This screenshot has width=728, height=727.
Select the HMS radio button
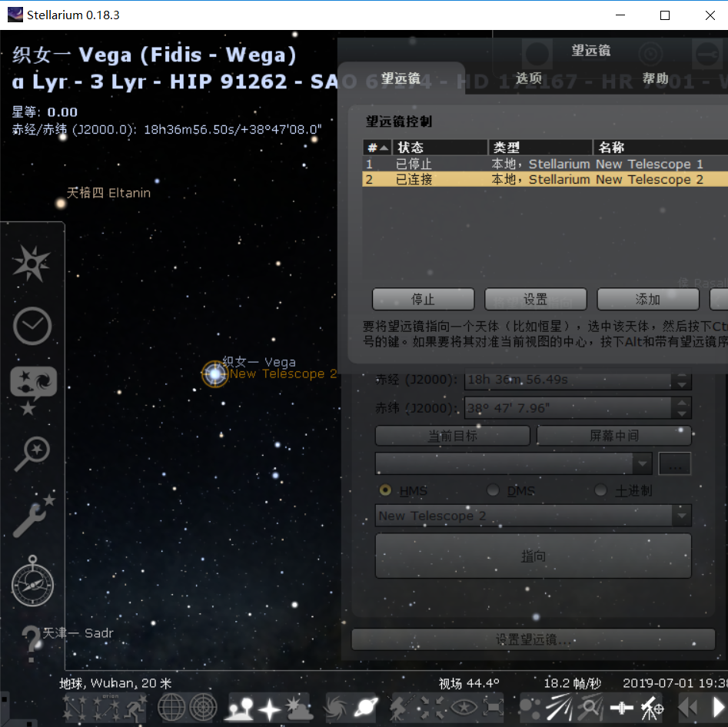coord(385,490)
